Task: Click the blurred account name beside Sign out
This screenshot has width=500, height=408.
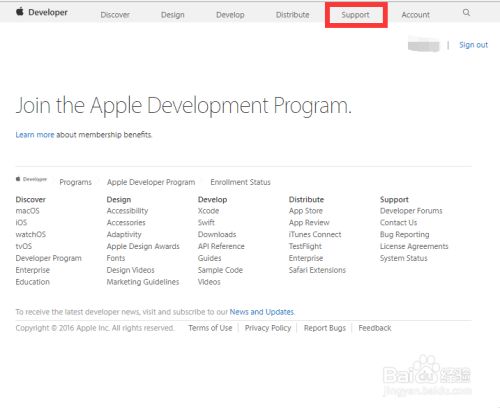Action: click(x=424, y=44)
